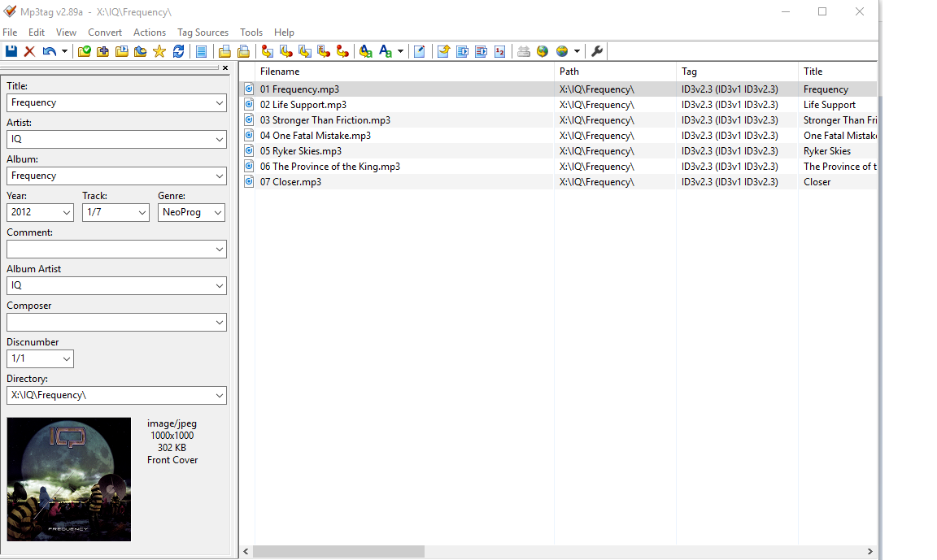
Task: Open the Tools menu
Action: click(251, 33)
